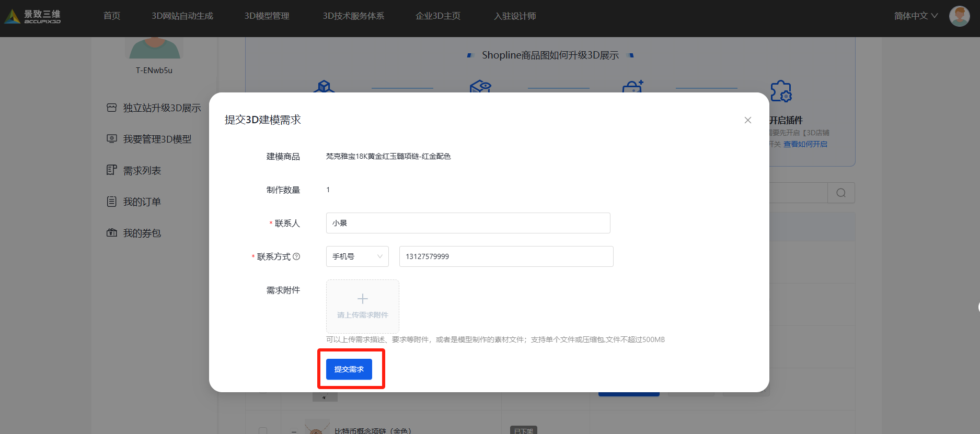Open 我的券包 sidebar label
980x434 pixels.
[142, 233]
